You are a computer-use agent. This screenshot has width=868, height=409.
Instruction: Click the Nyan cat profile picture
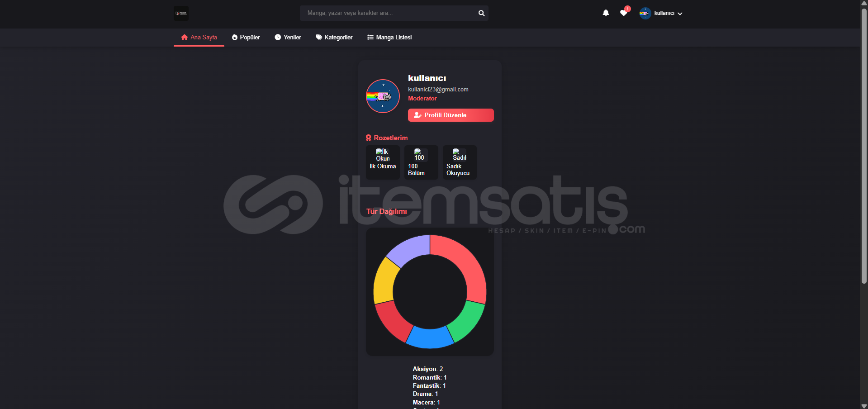click(383, 96)
